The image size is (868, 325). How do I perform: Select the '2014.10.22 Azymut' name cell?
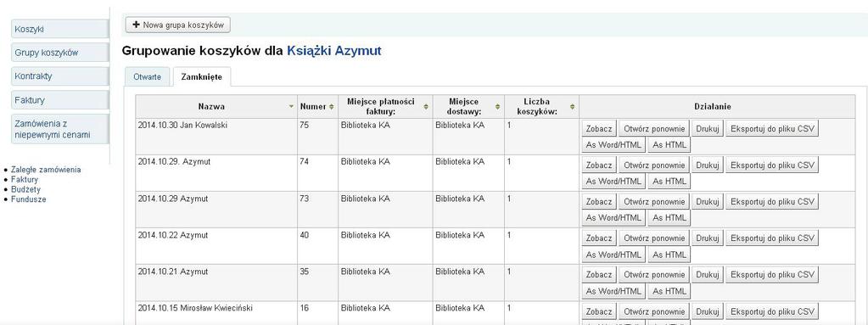pos(216,246)
